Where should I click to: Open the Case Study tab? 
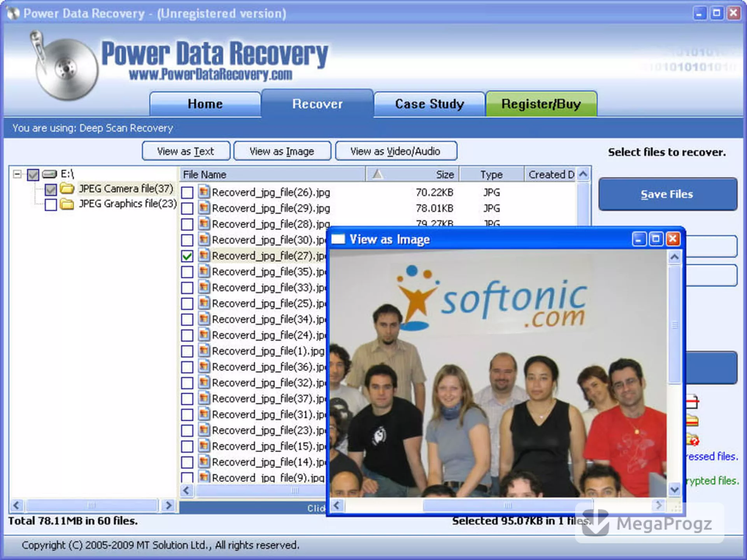[x=430, y=104]
